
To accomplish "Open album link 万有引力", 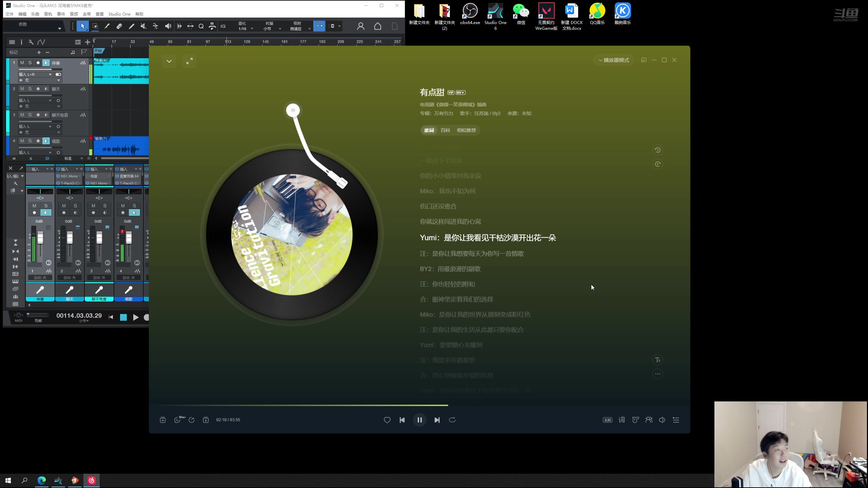I will click(443, 113).
